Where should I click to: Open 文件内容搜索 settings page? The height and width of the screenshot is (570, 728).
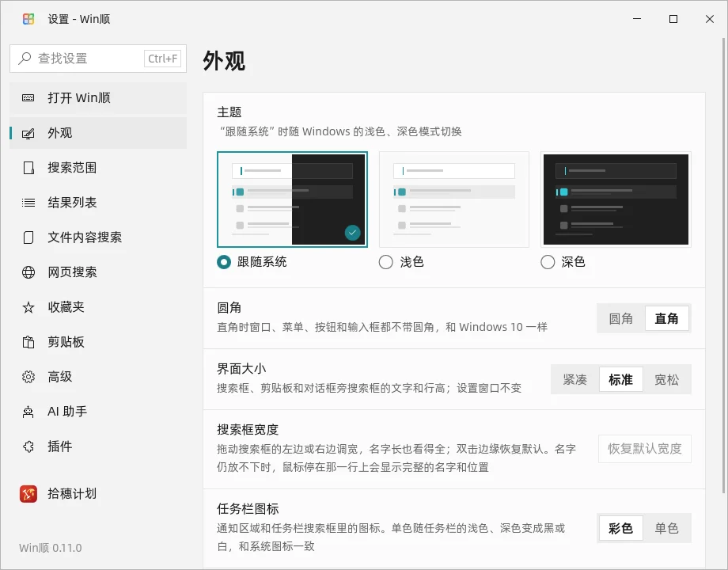point(98,237)
